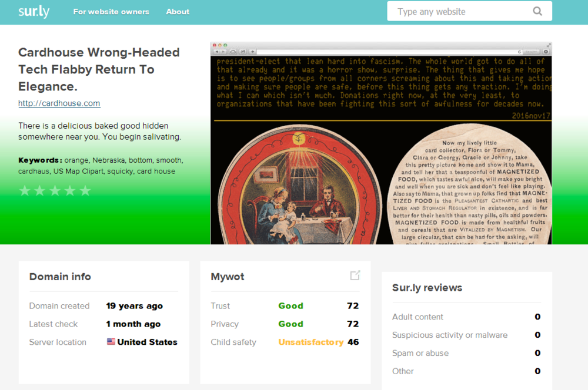
Task: Click the Mywot heading
Action: pyautogui.click(x=227, y=277)
